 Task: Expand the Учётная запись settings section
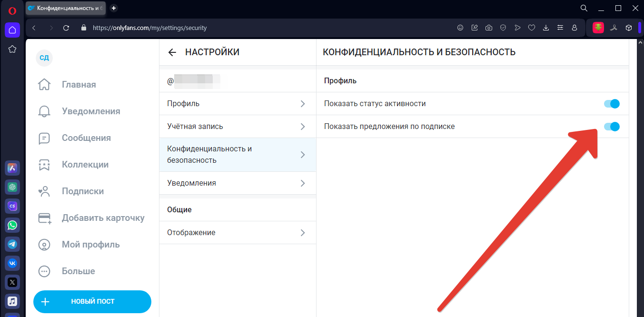(237, 127)
